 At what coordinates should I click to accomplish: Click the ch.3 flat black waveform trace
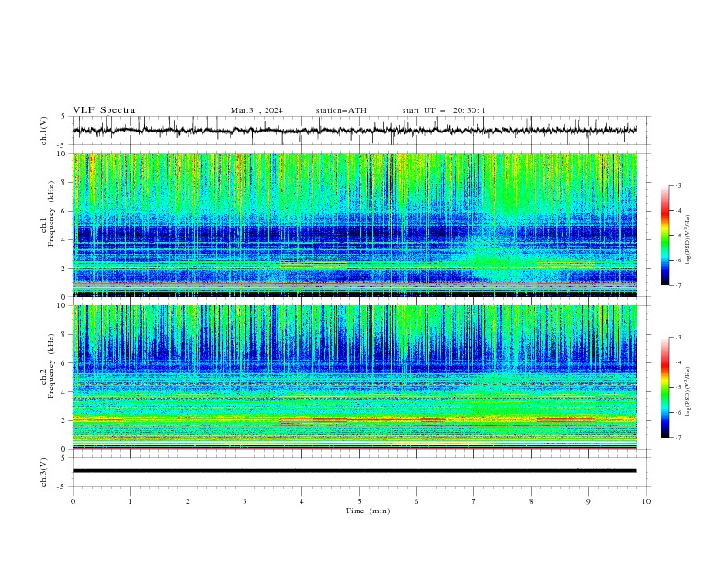coord(354,471)
